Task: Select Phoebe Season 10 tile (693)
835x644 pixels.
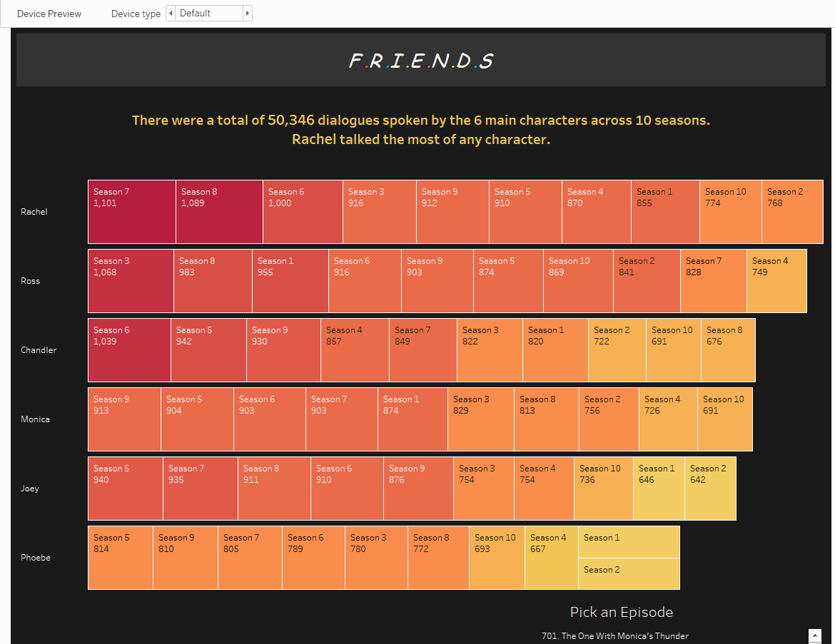Action: pos(497,558)
